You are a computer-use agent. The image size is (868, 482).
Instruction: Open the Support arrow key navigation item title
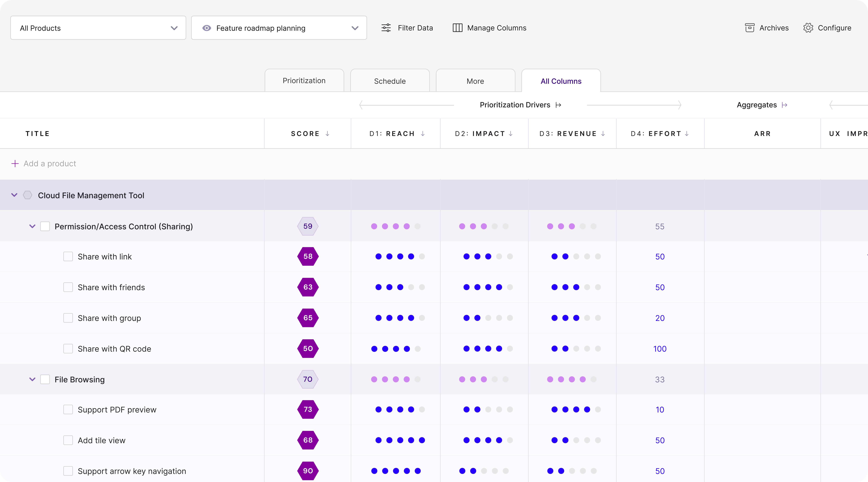132,471
